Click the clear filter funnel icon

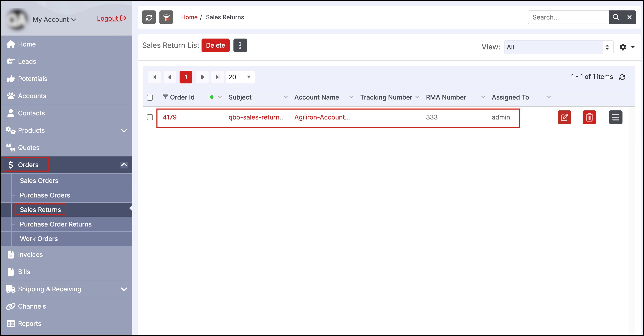pos(166,17)
